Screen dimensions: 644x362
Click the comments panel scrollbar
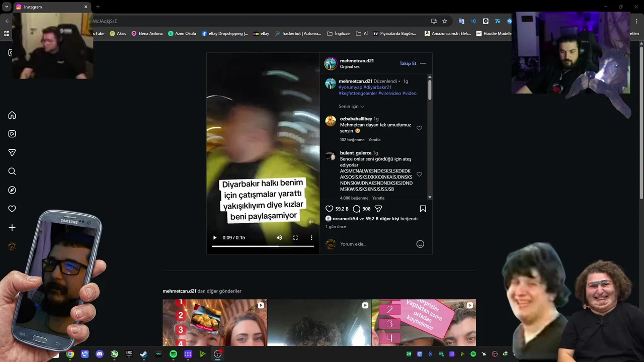430,89
